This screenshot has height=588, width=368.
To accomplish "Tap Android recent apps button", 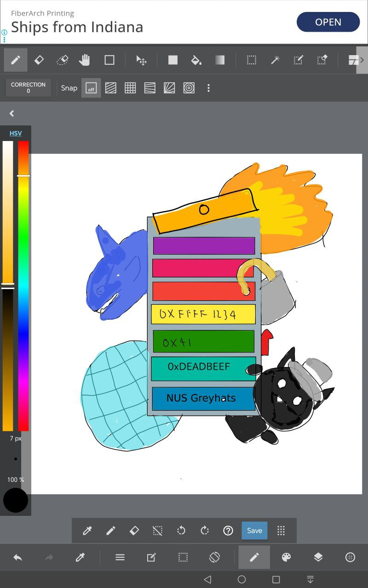I will pyautogui.click(x=276, y=580).
